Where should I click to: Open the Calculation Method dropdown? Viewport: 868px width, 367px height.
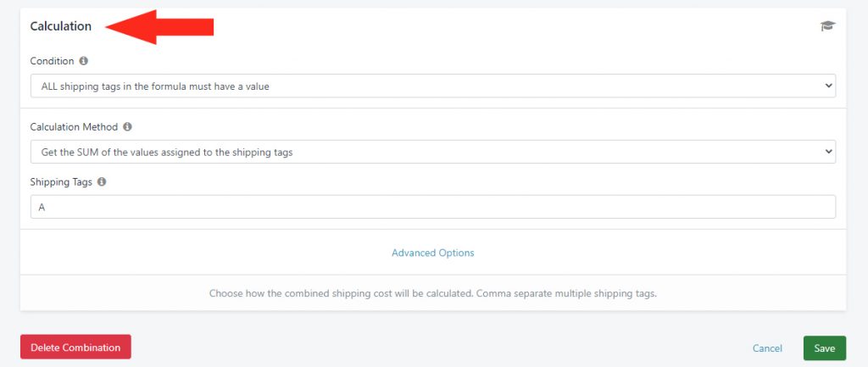pos(433,152)
